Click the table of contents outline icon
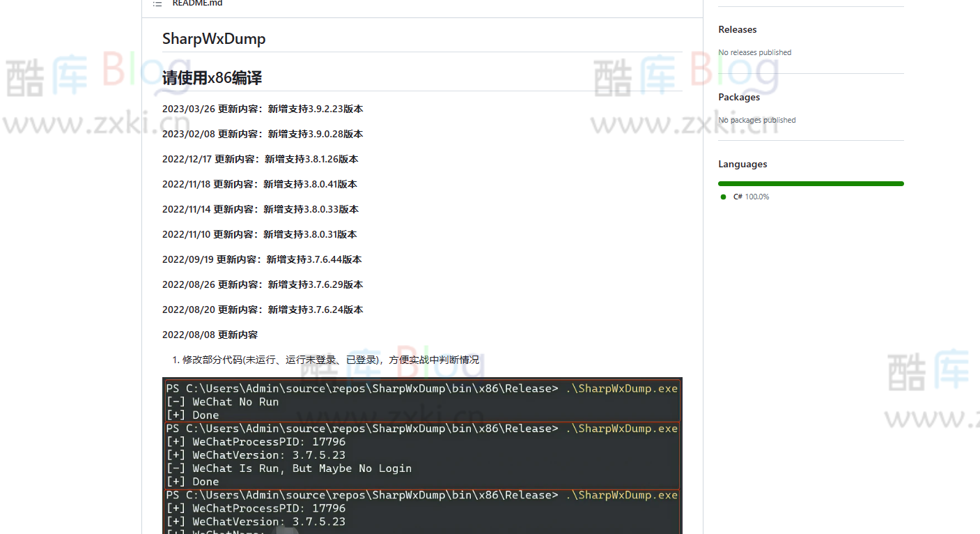Viewport: 980px width, 534px height. pyautogui.click(x=157, y=3)
